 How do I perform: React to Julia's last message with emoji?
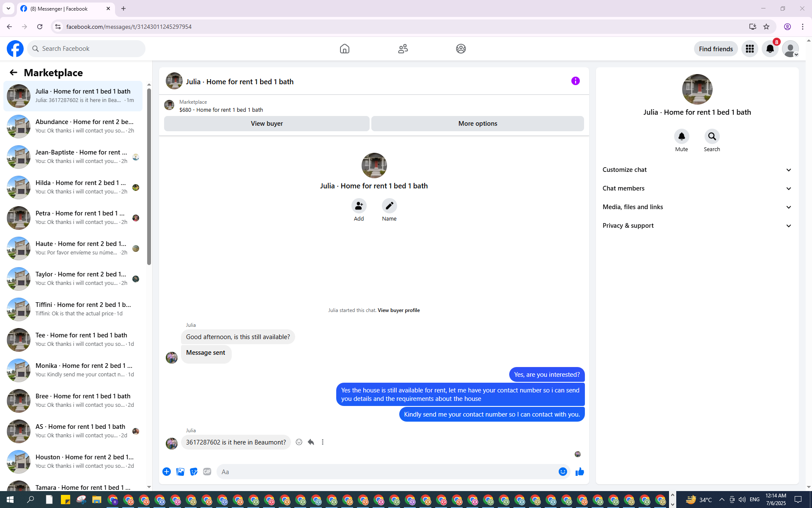click(299, 442)
